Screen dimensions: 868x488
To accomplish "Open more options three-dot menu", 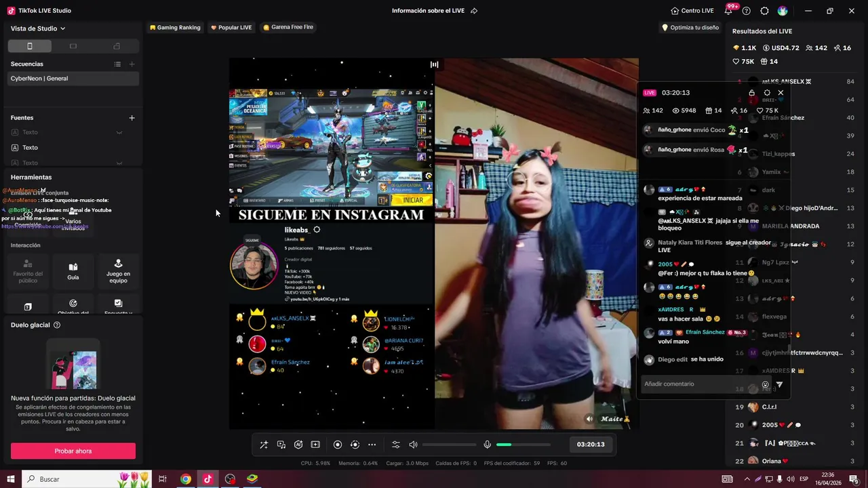I will tap(372, 445).
